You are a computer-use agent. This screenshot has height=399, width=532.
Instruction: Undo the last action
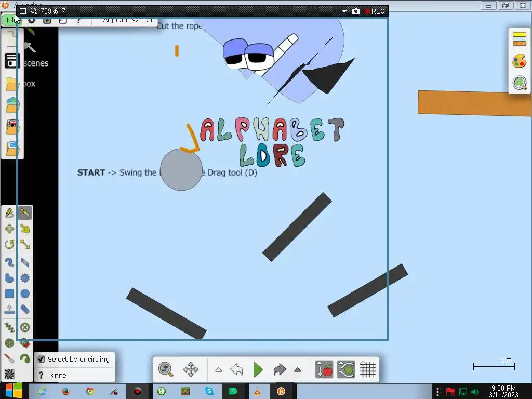click(236, 369)
